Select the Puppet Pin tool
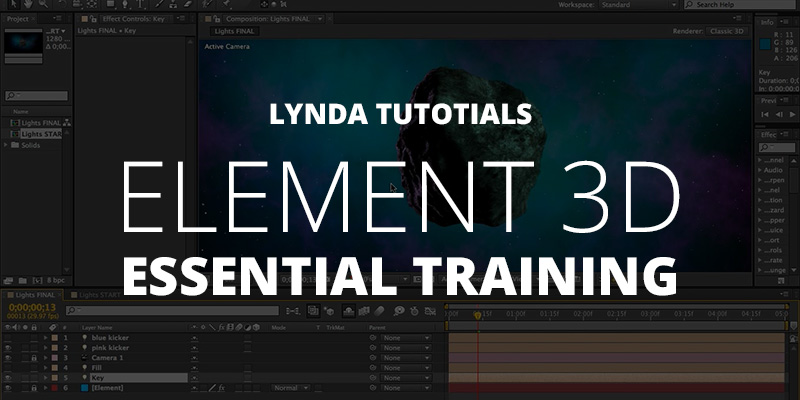The height and width of the screenshot is (400, 800). coord(227,4)
